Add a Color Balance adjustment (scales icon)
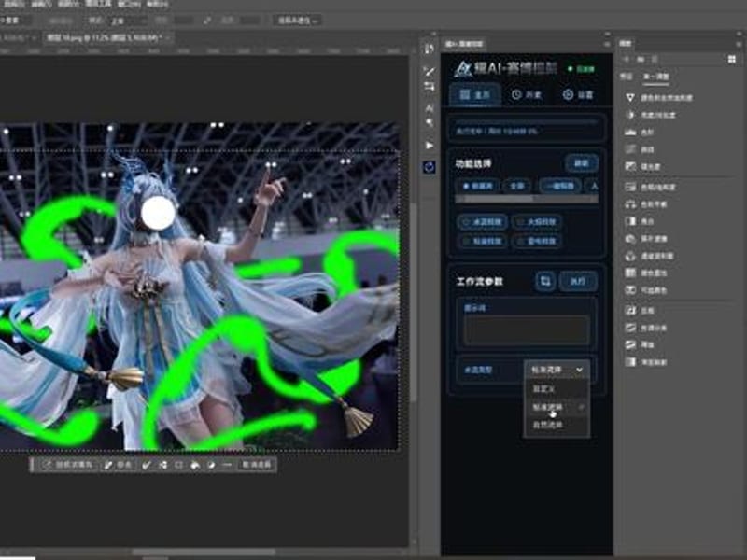747x560 pixels. [x=645, y=204]
